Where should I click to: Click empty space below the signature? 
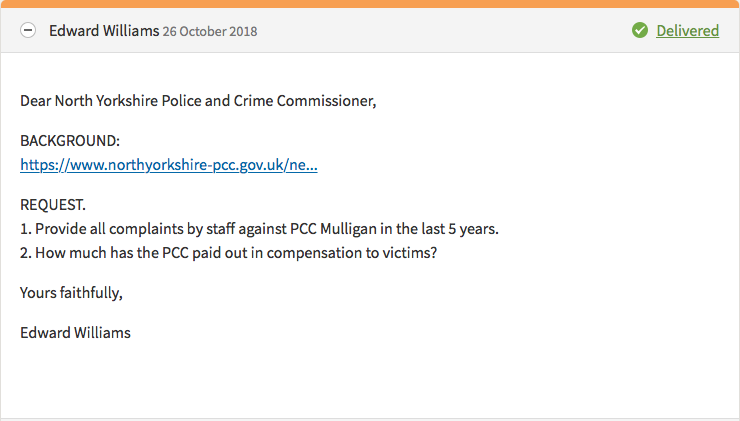(370, 380)
